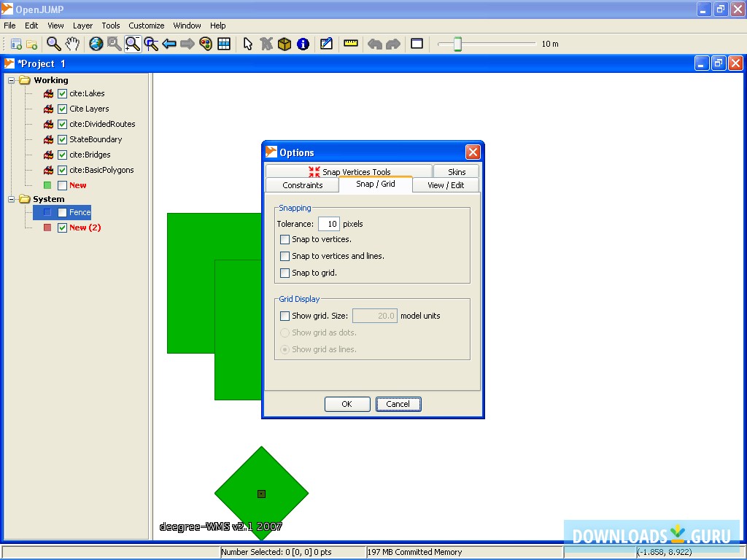Click the Output Window toolbar icon
The image size is (747, 560).
pos(417,44)
